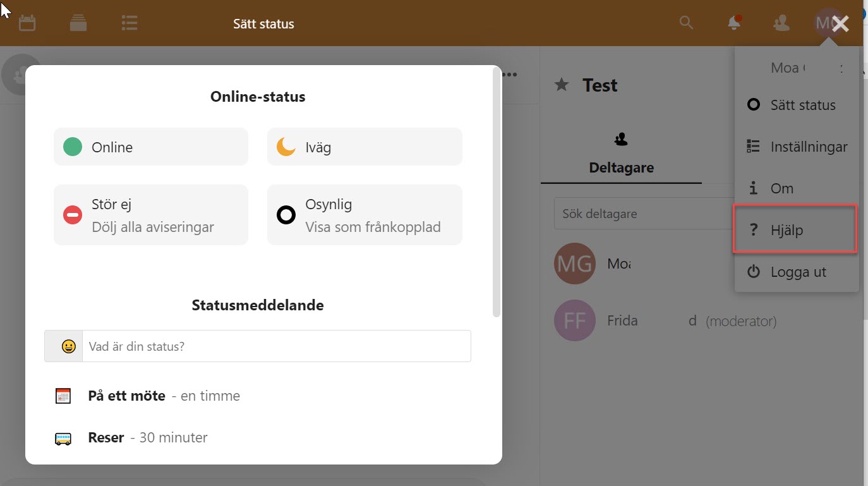This screenshot has height=486, width=868.
Task: Select Stör ej do-not-disturb status
Action: point(151,215)
